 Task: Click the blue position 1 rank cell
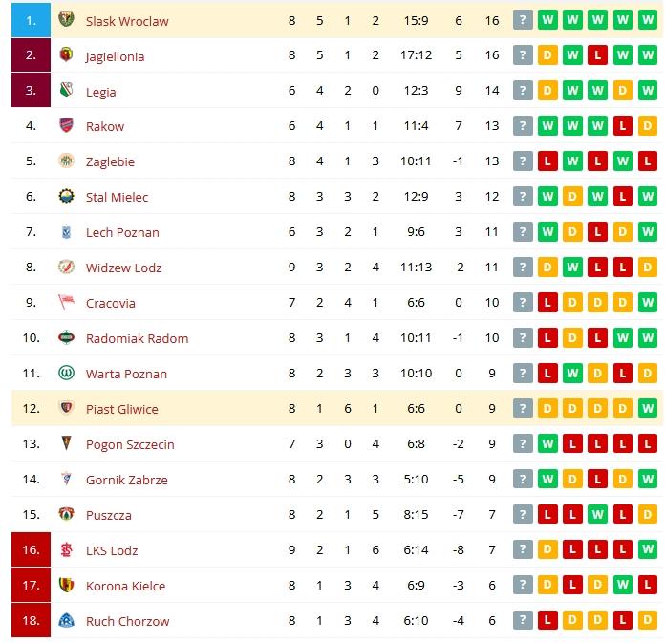(x=31, y=20)
